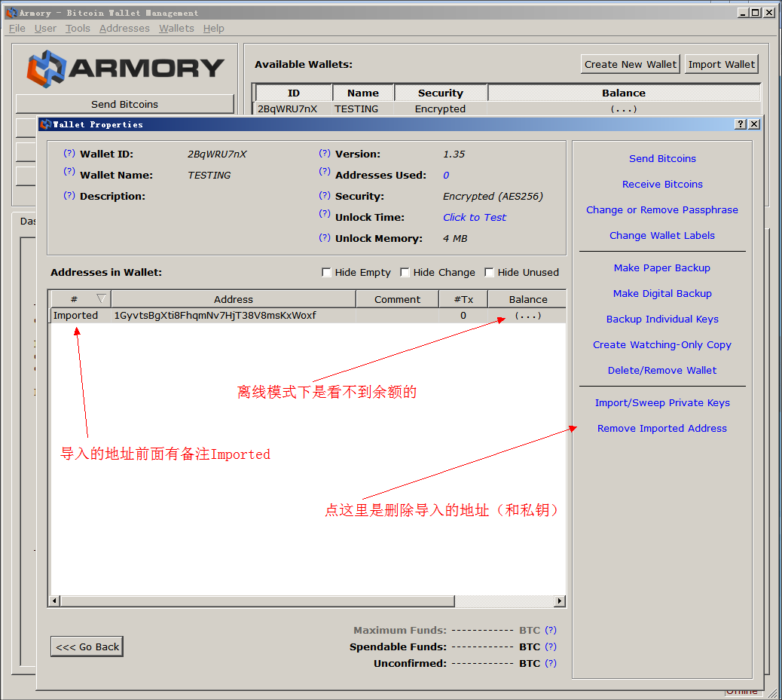Click the help icon next to Unconfirmed
Screen dimensions: 782x700
[551, 663]
